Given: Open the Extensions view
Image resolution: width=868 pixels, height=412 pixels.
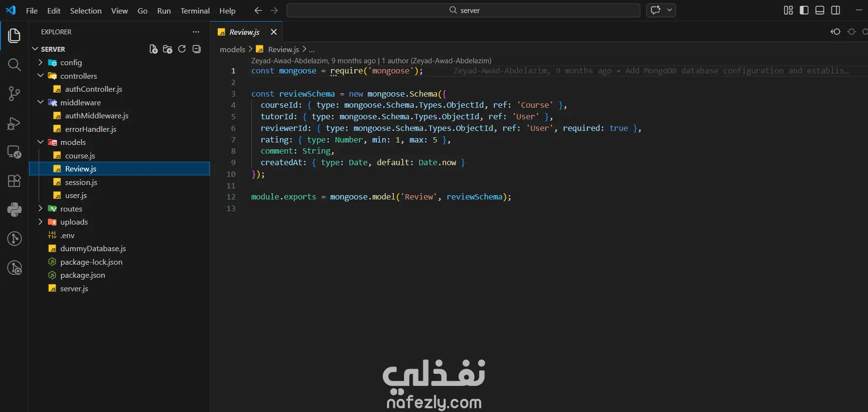Looking at the screenshot, I should click(x=14, y=181).
